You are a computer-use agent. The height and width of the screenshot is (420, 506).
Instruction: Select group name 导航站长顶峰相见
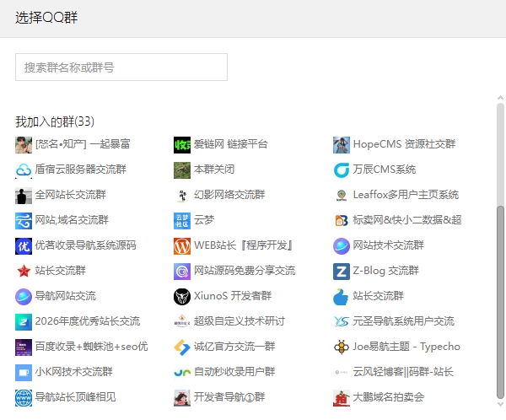76,397
